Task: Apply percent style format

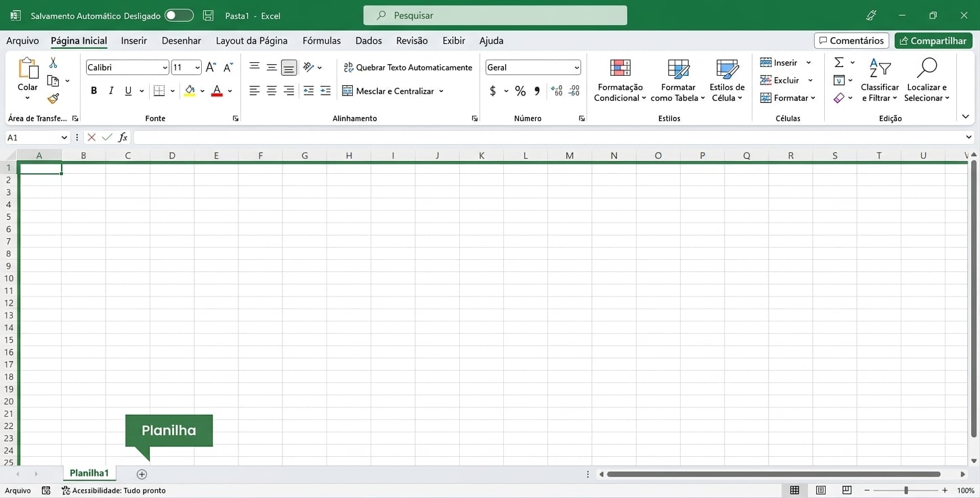Action: tap(520, 91)
